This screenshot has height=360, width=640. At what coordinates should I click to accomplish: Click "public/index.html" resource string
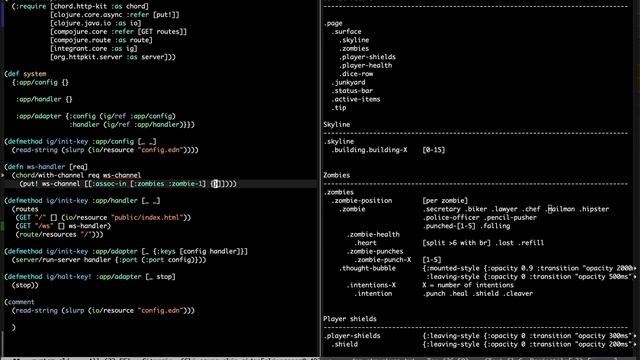(147, 218)
